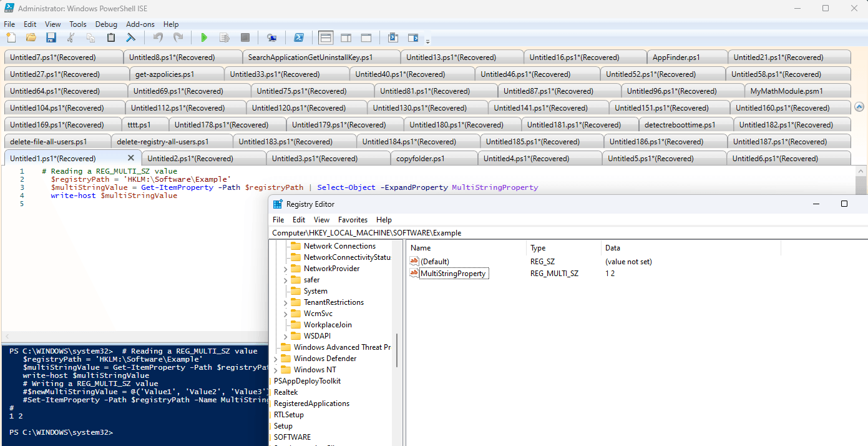Expand the NetworkProvider registry key
This screenshot has height=446, width=868.
point(285,269)
